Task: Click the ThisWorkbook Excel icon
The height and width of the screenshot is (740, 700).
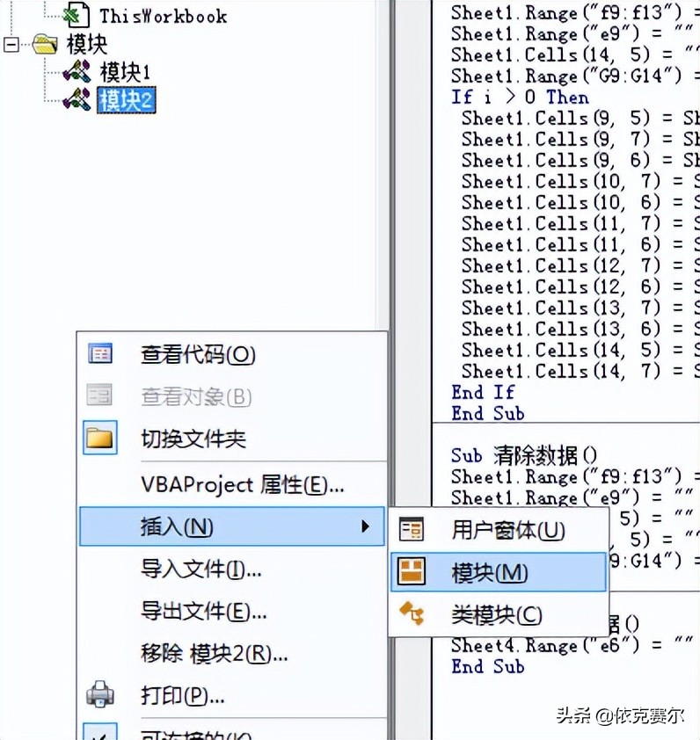Action: (x=77, y=15)
